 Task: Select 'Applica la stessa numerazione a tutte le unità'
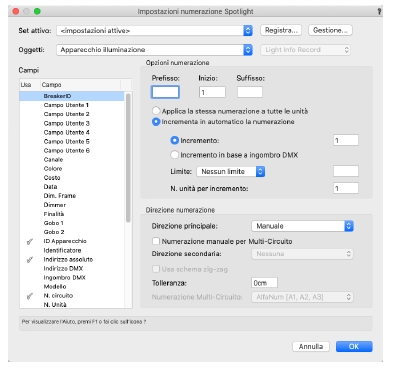coord(156,111)
